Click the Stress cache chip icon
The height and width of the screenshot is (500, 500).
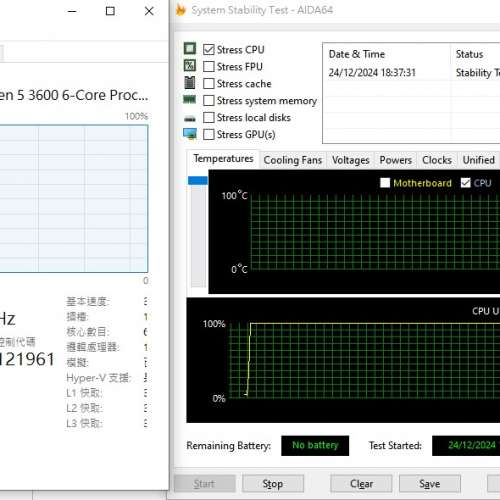click(190, 82)
